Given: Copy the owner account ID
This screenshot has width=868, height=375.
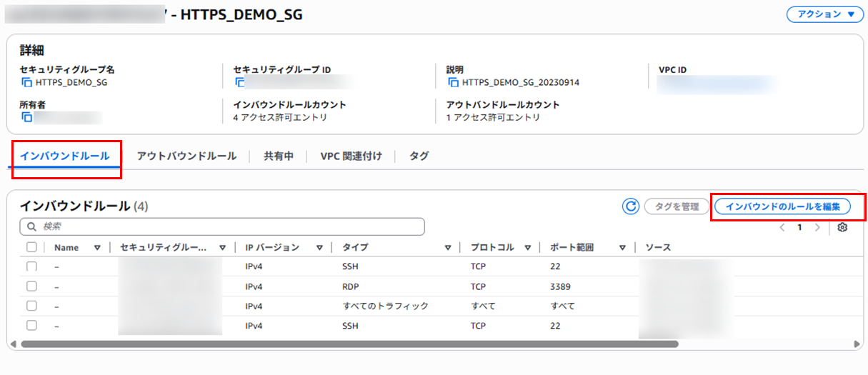Looking at the screenshot, I should [27, 117].
